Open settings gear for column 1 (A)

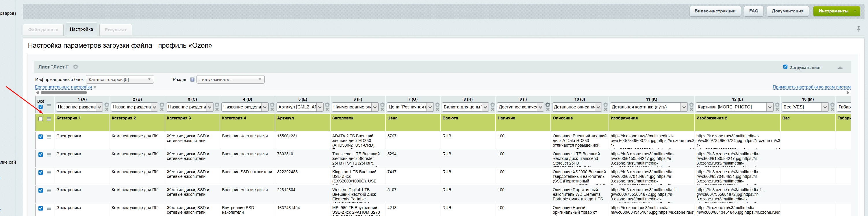(x=107, y=104)
